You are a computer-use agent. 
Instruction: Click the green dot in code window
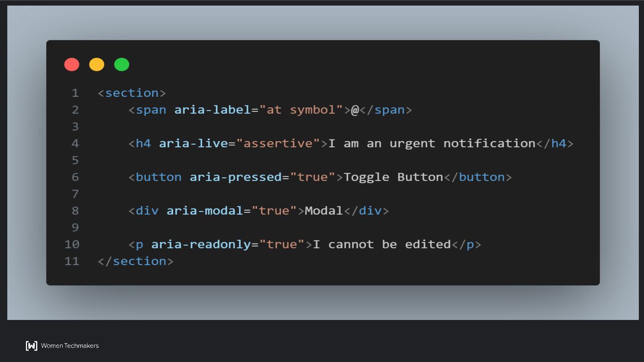122,64
